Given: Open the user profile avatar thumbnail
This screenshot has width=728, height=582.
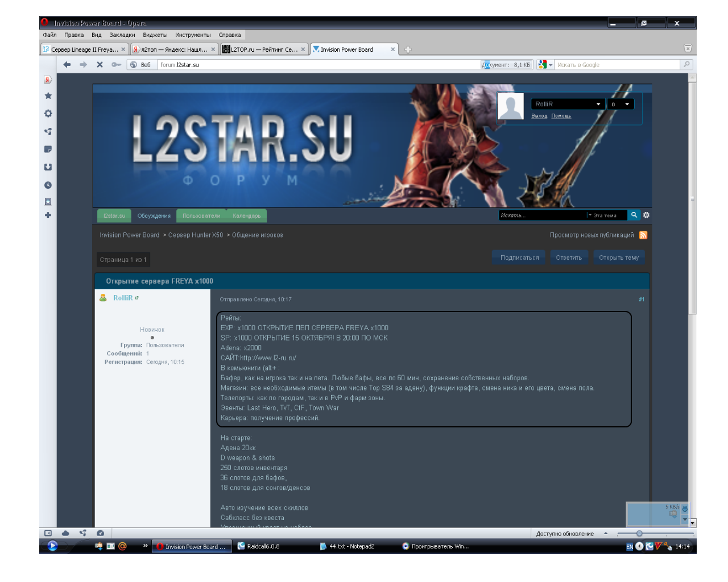Looking at the screenshot, I should [x=511, y=106].
